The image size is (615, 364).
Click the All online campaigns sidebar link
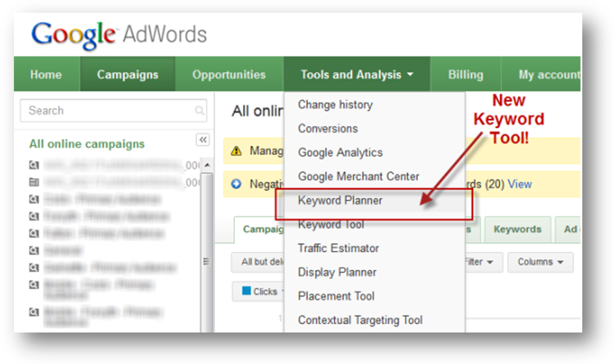coord(87,144)
